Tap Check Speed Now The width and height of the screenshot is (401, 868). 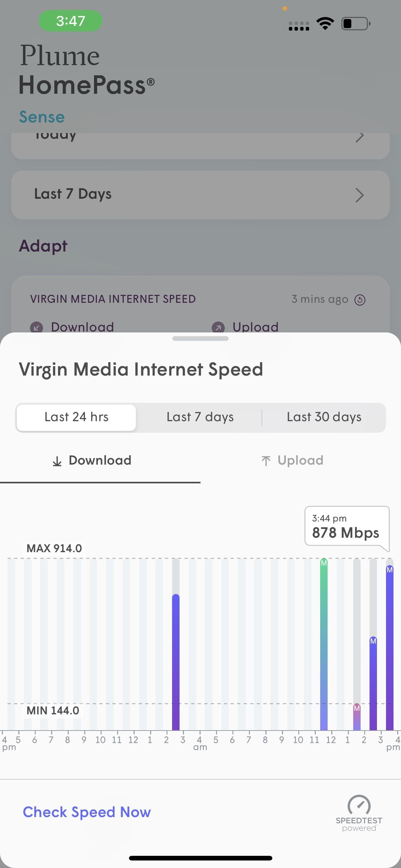[87, 812]
